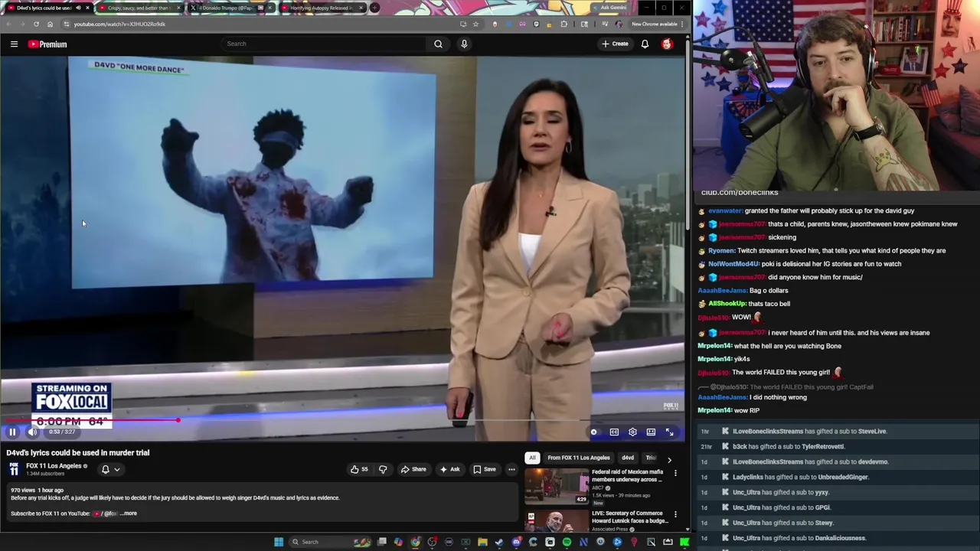Click New Chrome available update button

[657, 24]
